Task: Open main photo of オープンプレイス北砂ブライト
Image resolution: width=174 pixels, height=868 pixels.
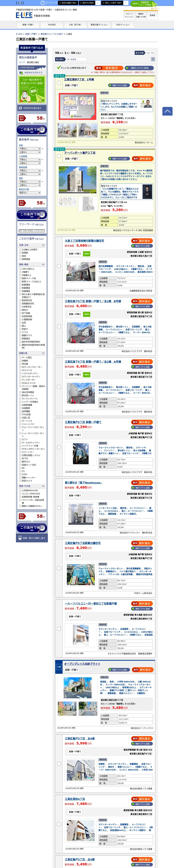Action: click(x=77, y=688)
